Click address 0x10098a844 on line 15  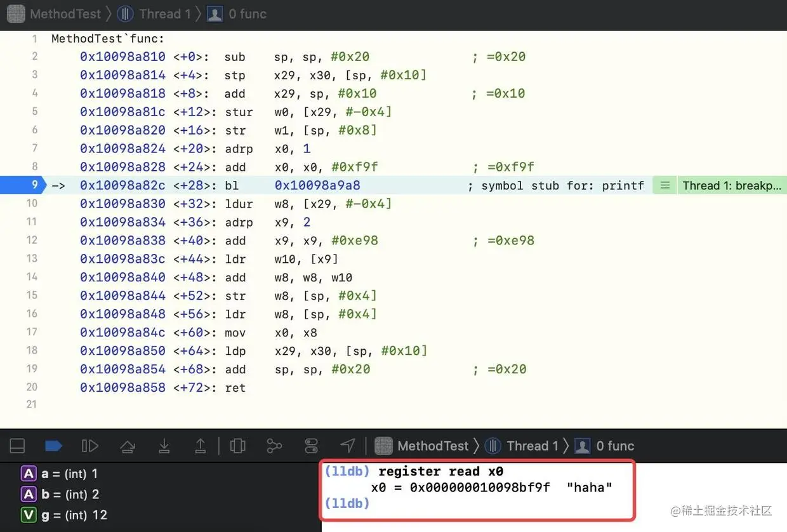[x=122, y=296]
